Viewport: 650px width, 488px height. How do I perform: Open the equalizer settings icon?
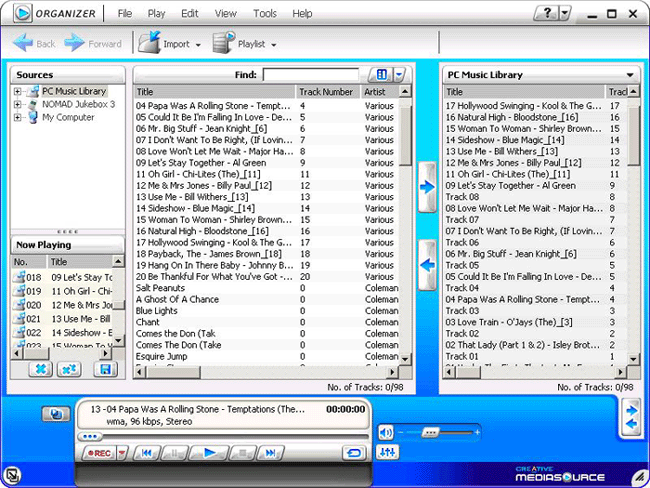(387, 452)
